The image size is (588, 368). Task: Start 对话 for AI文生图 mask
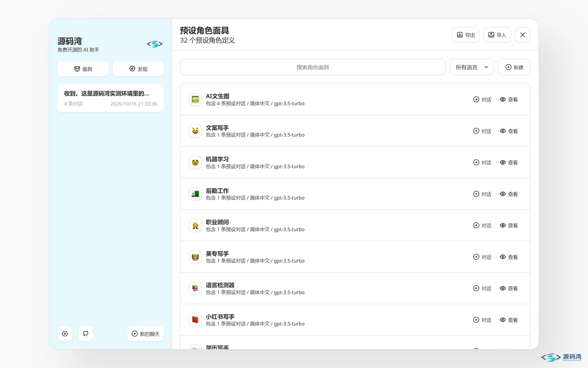(x=482, y=100)
